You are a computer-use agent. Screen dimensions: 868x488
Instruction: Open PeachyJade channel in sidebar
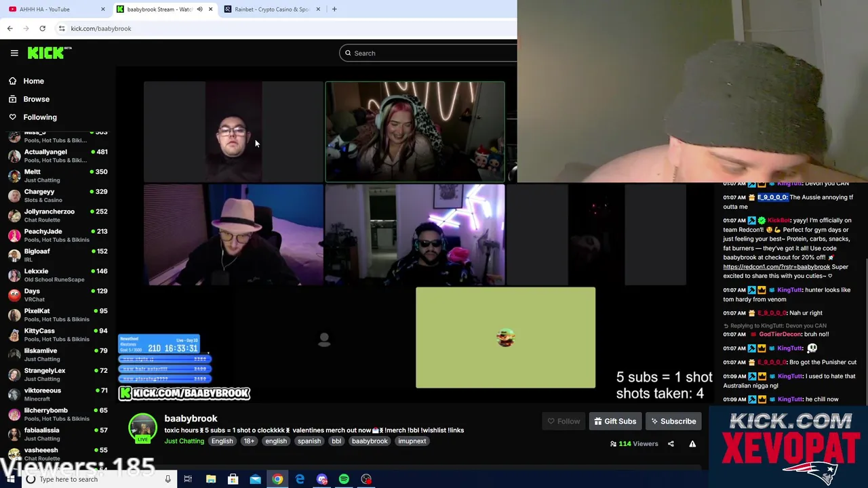point(58,235)
